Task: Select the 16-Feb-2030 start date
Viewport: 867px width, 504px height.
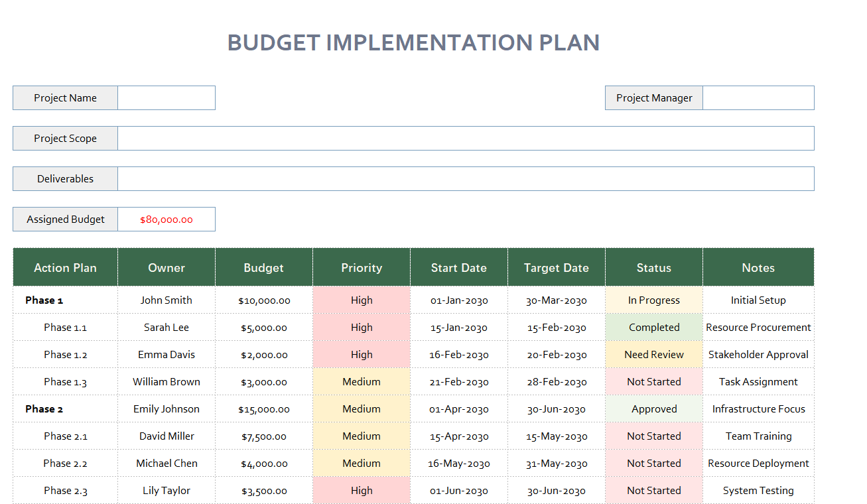Action: coord(459,354)
